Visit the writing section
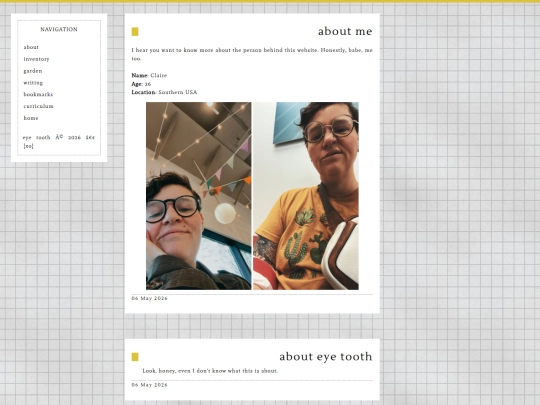The height and width of the screenshot is (405, 540). pyautogui.click(x=33, y=83)
